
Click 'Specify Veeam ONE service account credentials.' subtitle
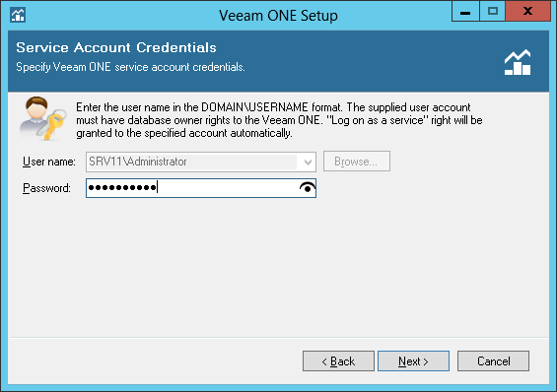[130, 67]
